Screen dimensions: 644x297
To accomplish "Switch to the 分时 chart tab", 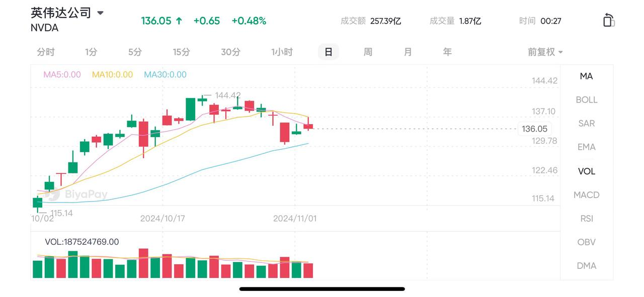I will click(46, 52).
